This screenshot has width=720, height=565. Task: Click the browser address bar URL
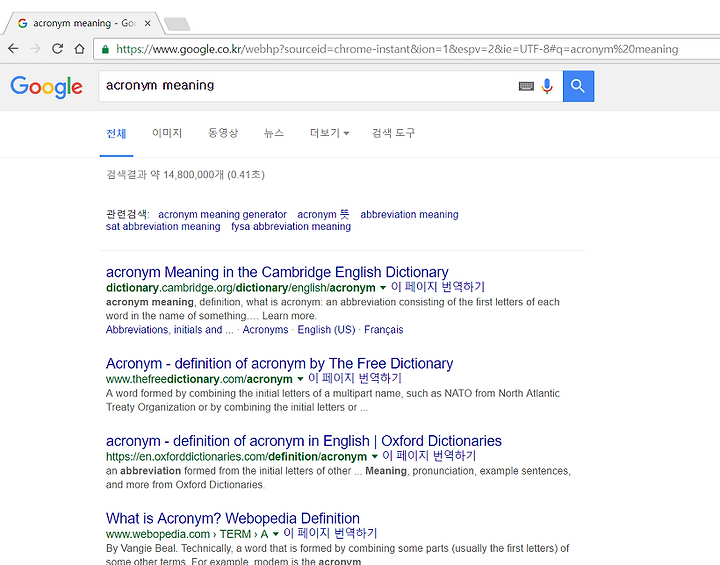(x=397, y=49)
